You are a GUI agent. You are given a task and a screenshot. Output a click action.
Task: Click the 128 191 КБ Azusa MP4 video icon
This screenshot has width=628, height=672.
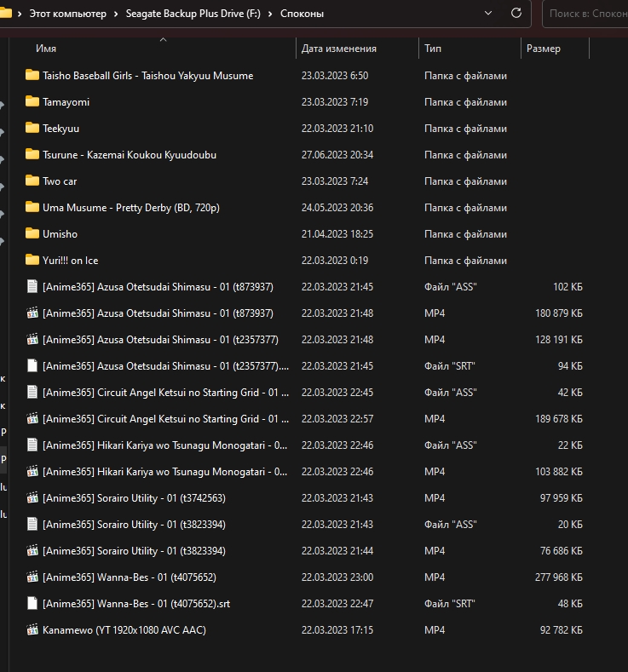32,340
